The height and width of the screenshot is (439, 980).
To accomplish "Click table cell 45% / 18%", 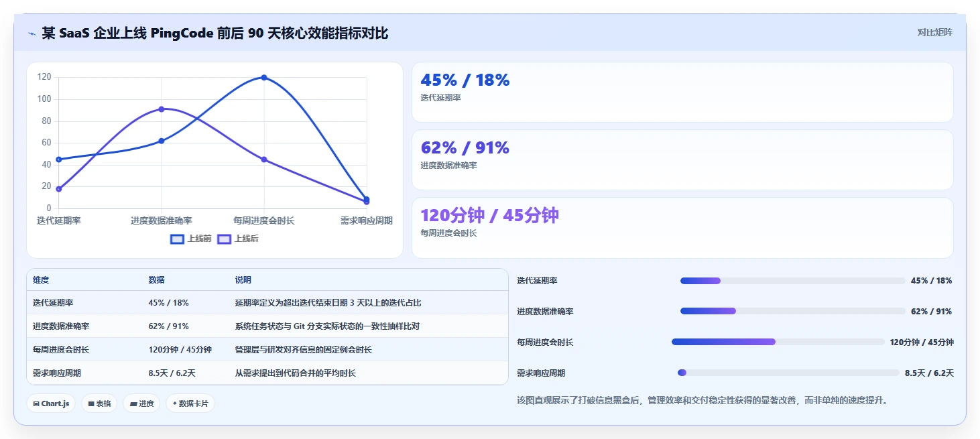I will [x=169, y=303].
